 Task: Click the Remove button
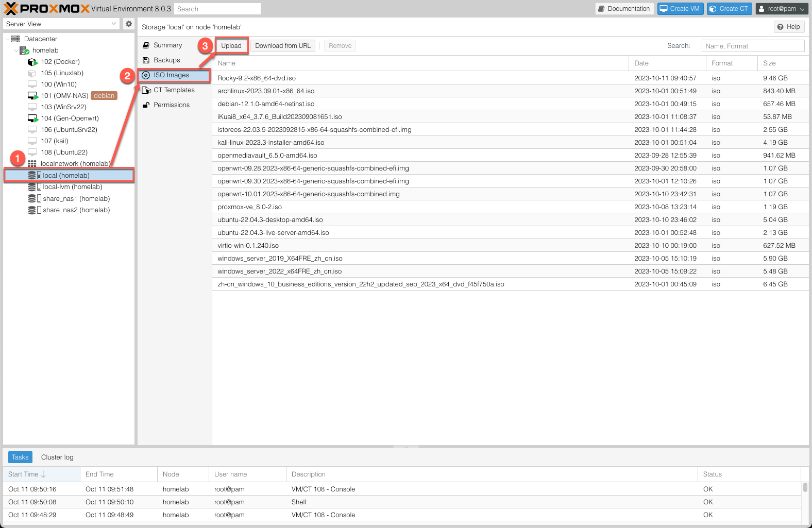click(x=340, y=46)
